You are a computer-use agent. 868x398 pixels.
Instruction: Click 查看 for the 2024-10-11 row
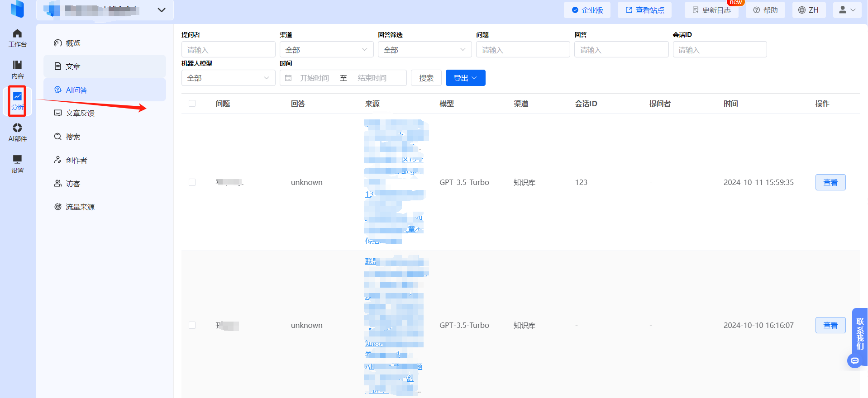[x=830, y=182]
